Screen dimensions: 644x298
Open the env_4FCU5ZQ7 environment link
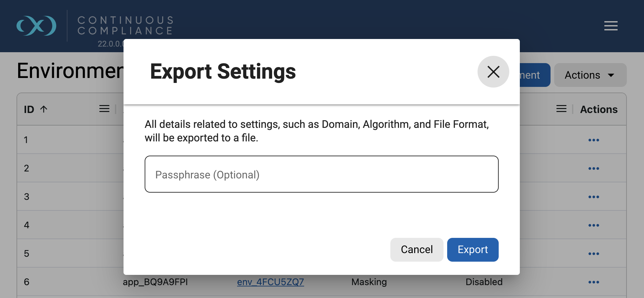pyautogui.click(x=270, y=282)
